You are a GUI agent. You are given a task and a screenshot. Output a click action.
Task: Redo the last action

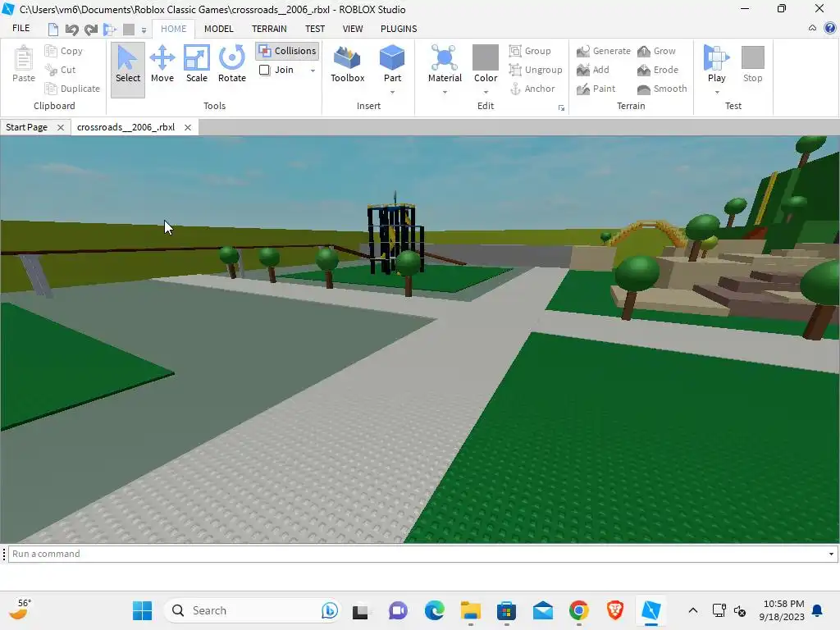[x=91, y=29]
